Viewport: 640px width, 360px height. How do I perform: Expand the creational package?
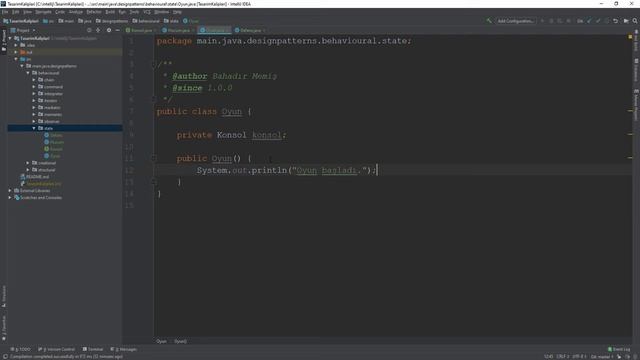coord(28,163)
